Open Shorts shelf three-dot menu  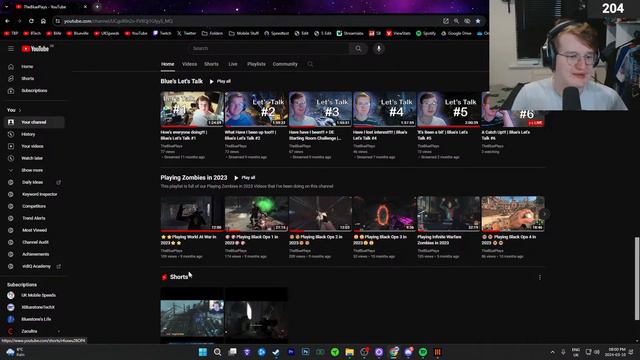(x=540, y=278)
